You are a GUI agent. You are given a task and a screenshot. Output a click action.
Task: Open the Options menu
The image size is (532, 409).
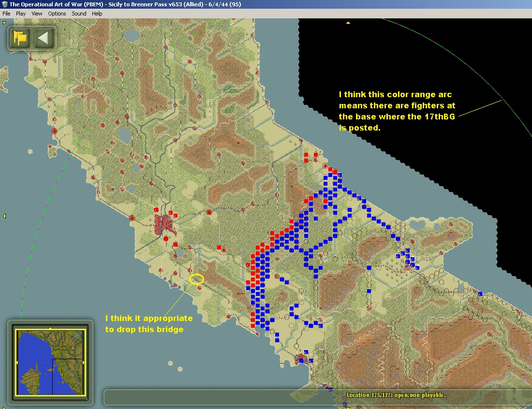[57, 14]
